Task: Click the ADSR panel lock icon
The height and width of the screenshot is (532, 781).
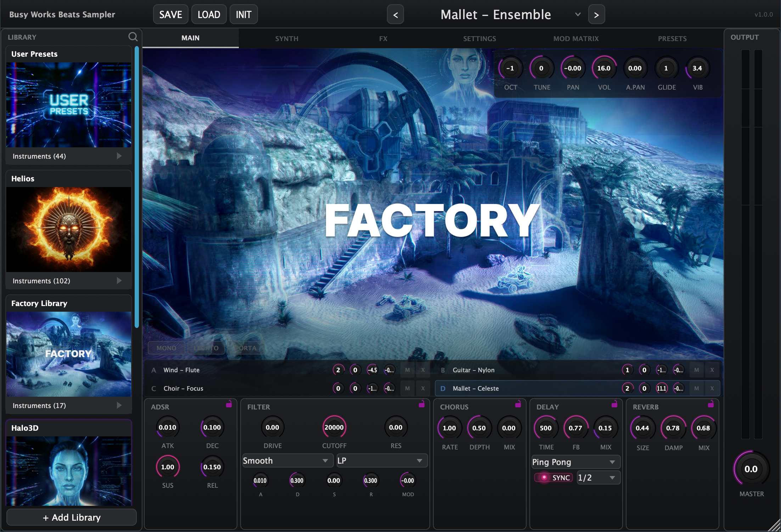Action: coord(229,404)
